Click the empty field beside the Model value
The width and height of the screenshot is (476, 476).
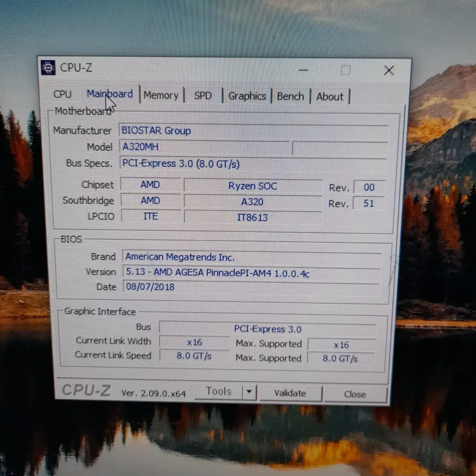pyautogui.click(x=340, y=149)
